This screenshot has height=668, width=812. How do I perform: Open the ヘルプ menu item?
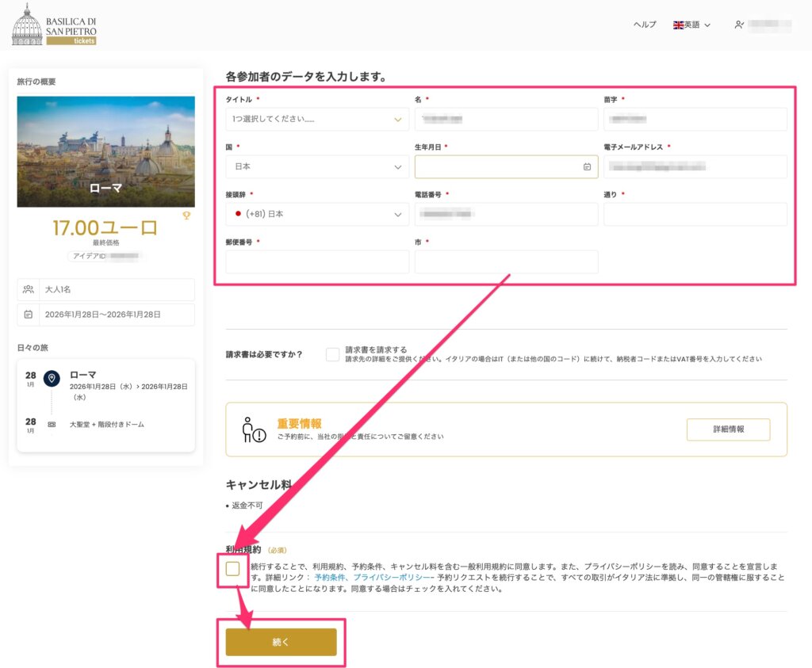(x=644, y=25)
